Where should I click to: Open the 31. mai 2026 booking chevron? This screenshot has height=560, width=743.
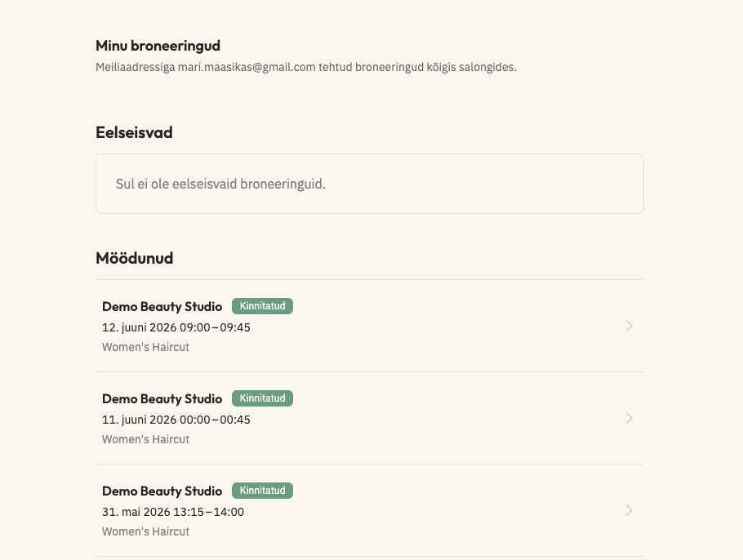pyautogui.click(x=629, y=510)
